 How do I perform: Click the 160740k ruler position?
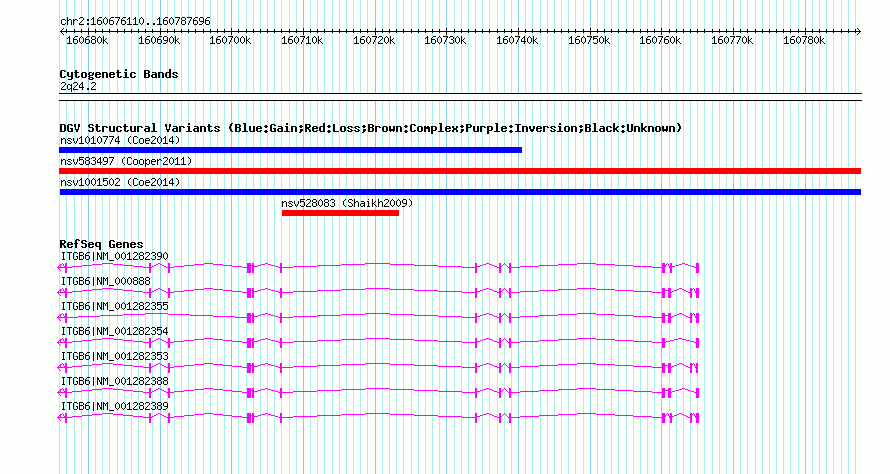point(517,41)
